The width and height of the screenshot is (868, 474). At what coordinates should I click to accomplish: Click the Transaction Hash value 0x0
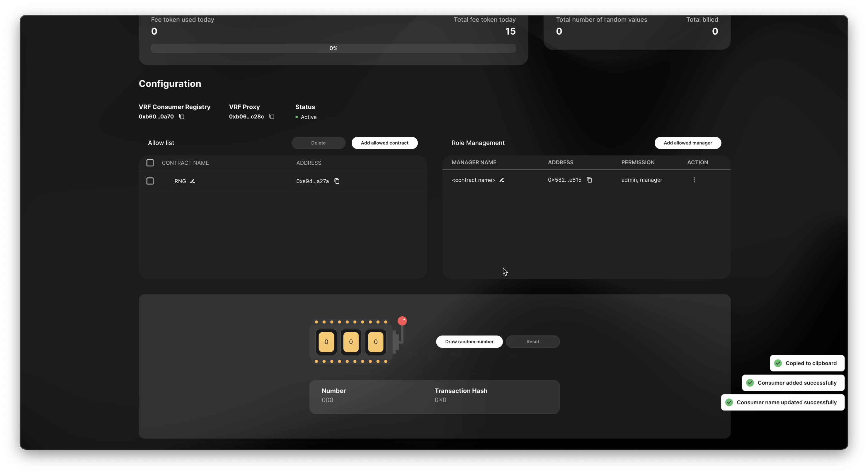[440, 400]
